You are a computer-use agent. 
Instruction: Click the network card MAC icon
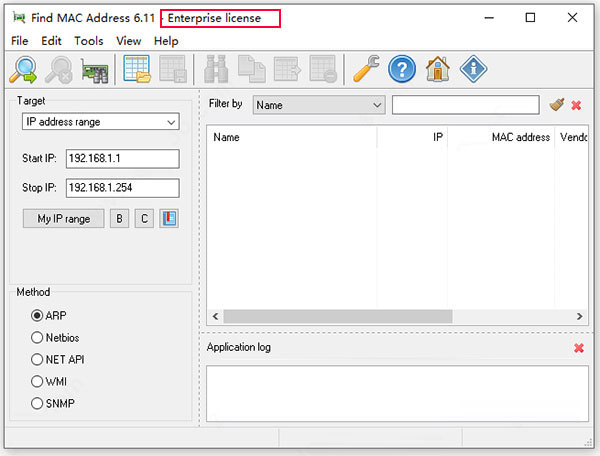tap(95, 70)
